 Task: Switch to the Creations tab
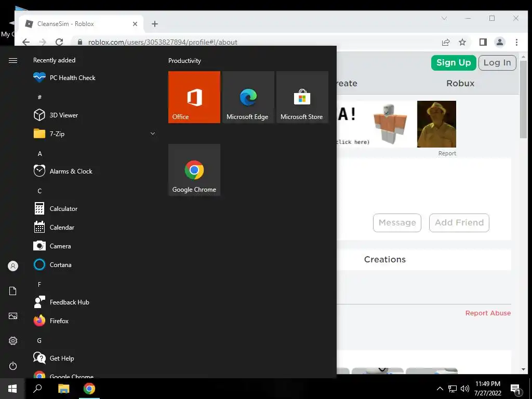tap(385, 260)
